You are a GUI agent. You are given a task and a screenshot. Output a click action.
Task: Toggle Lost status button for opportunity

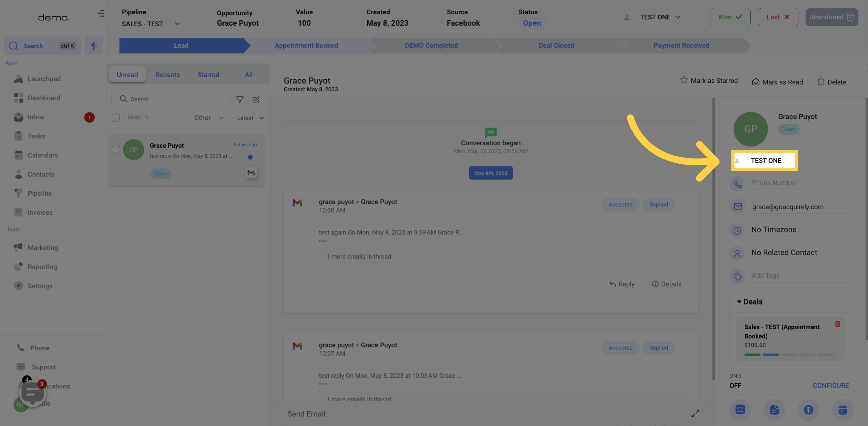778,17
